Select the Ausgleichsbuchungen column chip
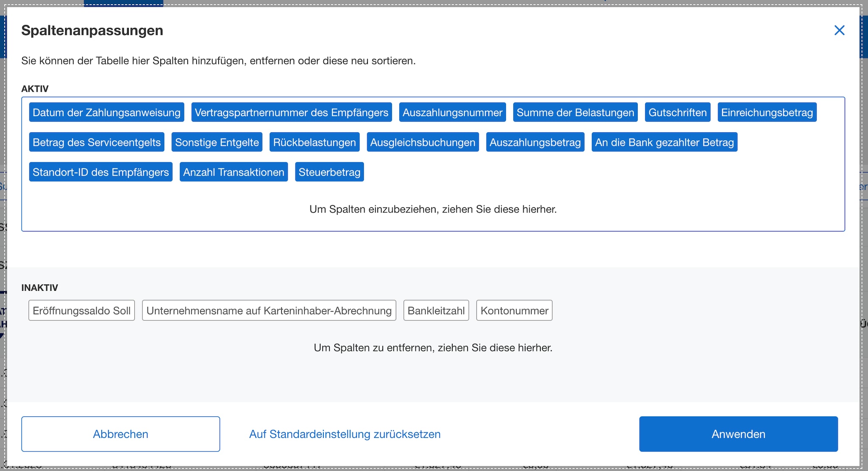 coord(423,142)
